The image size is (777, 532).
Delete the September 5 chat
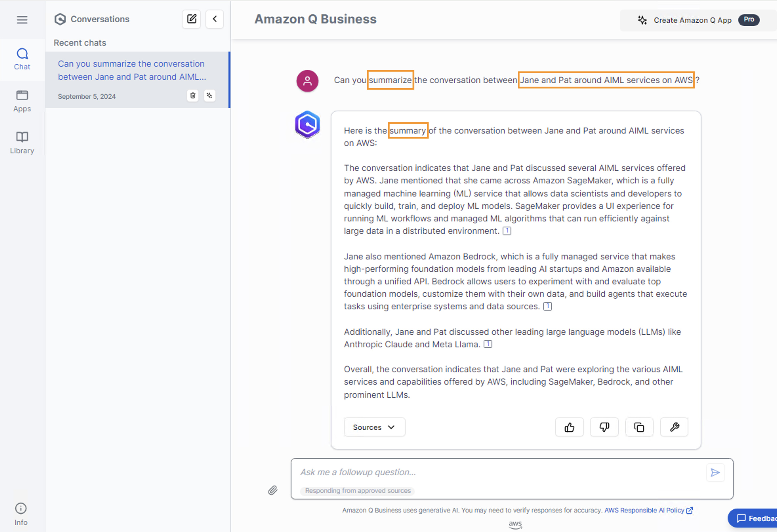pos(193,95)
